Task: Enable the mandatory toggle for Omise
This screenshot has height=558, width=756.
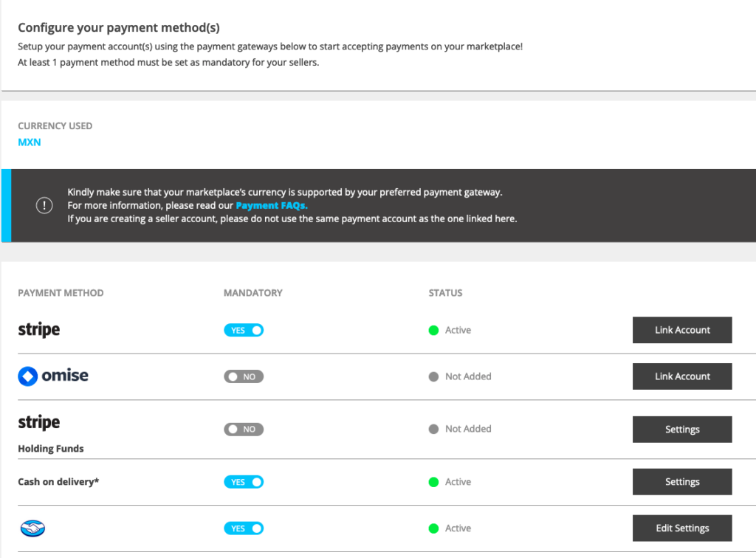Action: point(244,376)
